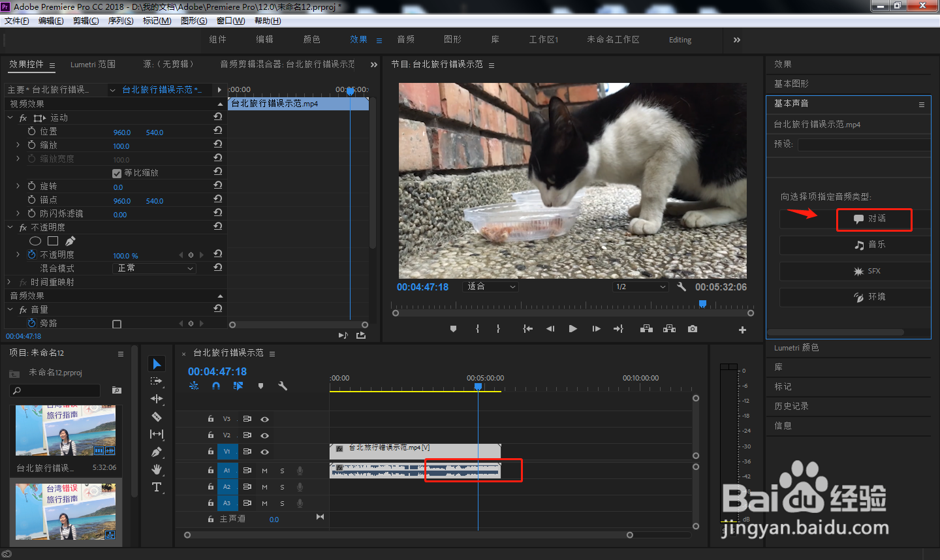Viewport: 940px width, 560px height.
Task: Uncheck the 等比缩放 uniform scale checkbox
Action: pos(117,173)
